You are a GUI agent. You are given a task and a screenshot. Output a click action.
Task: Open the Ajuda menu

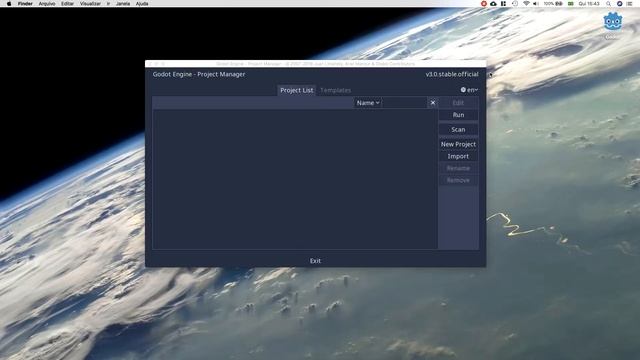[142, 4]
